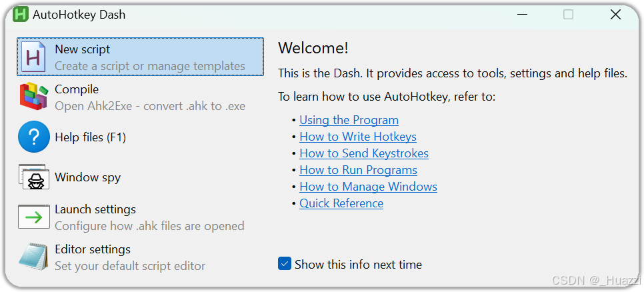Close the AutoHotkey Dash window

click(x=615, y=15)
